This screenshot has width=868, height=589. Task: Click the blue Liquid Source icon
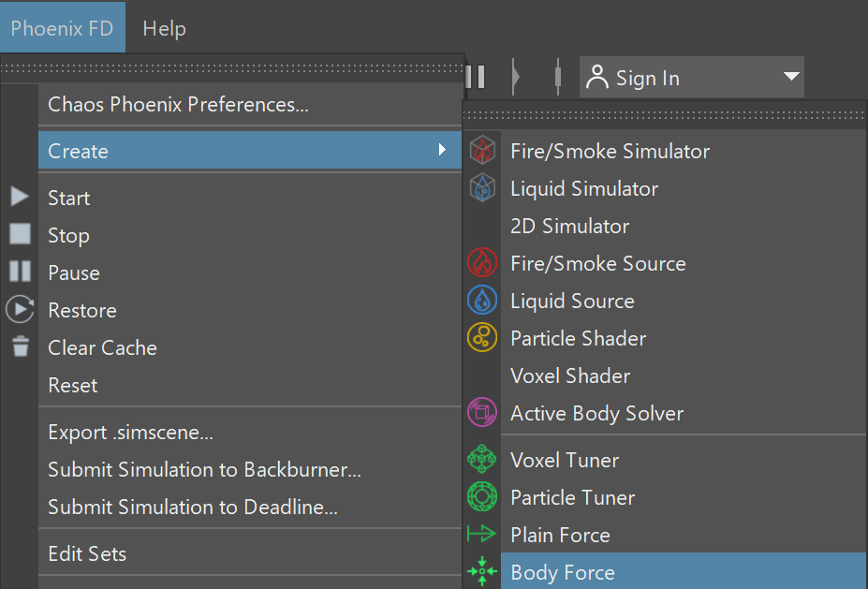click(x=482, y=300)
